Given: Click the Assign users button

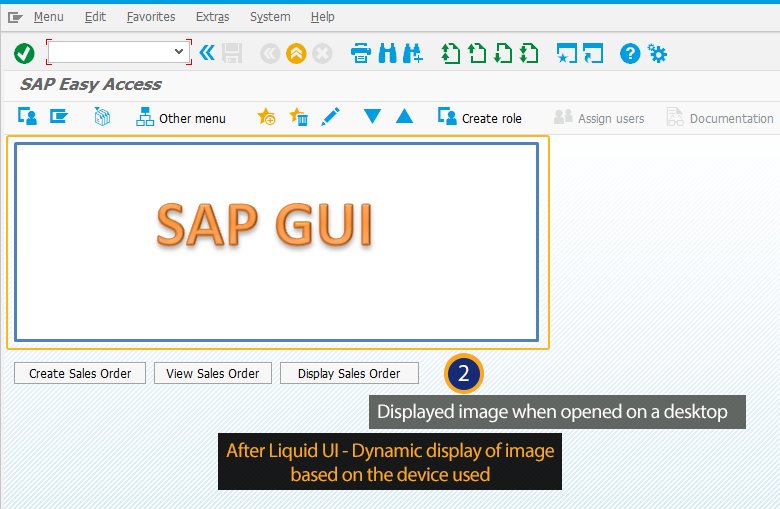Looking at the screenshot, I should tap(599, 118).
